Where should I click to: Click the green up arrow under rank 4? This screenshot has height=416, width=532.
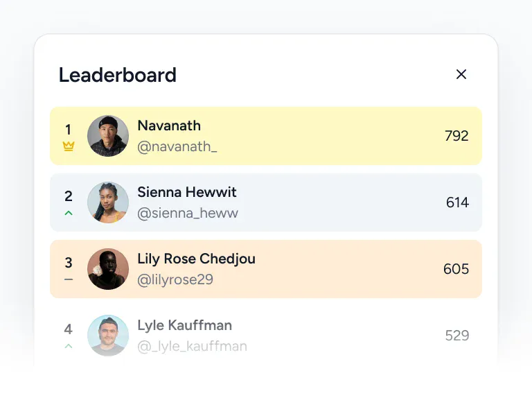point(69,346)
